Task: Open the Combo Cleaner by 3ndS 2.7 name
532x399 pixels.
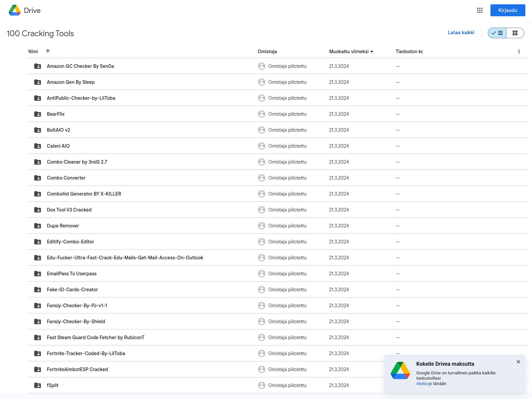Action: tap(77, 162)
